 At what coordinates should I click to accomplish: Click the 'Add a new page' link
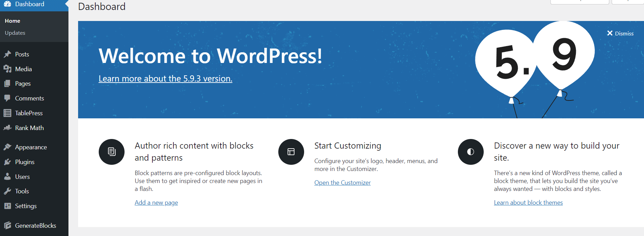(156, 203)
